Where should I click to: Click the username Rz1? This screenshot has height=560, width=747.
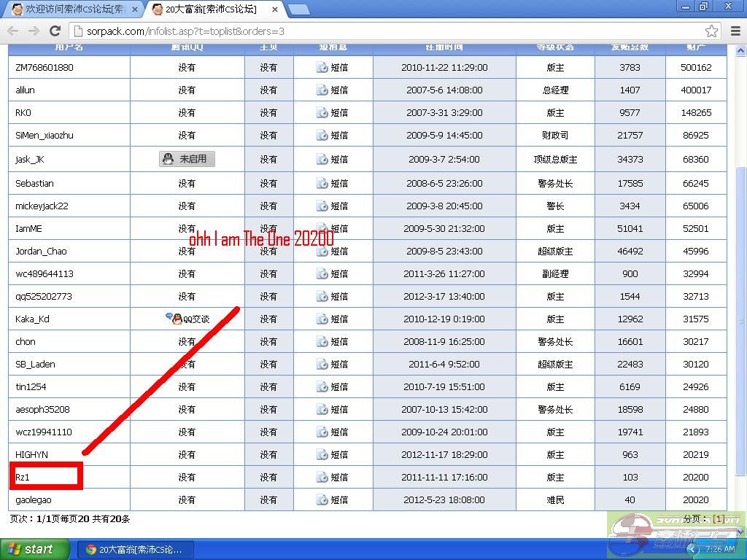pyautogui.click(x=23, y=477)
